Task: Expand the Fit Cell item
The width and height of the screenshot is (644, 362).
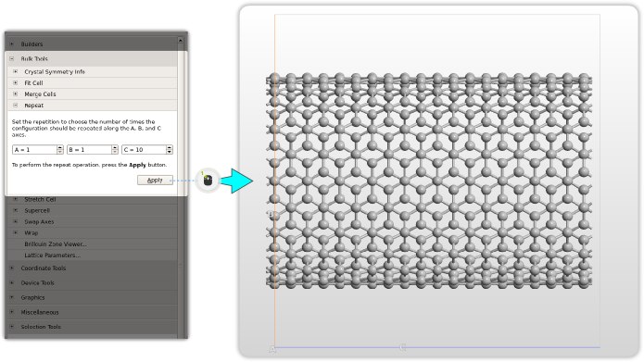Action: click(x=15, y=83)
